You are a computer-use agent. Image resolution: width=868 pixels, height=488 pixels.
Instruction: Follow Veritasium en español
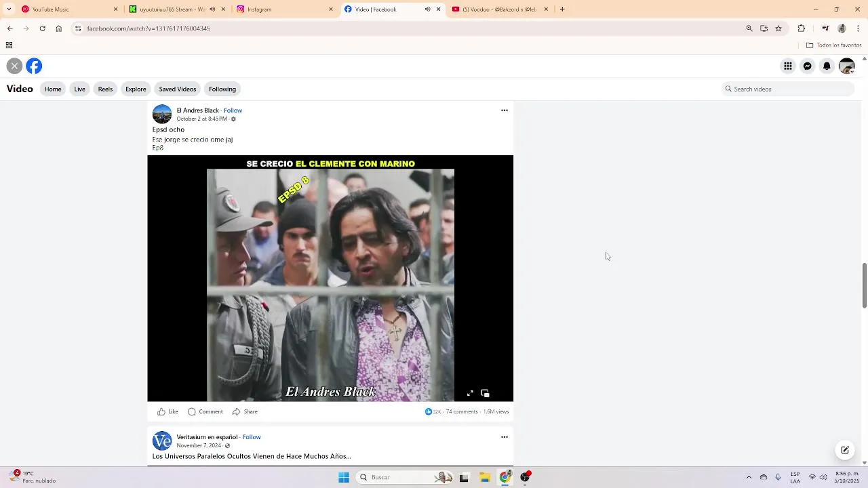tap(252, 437)
